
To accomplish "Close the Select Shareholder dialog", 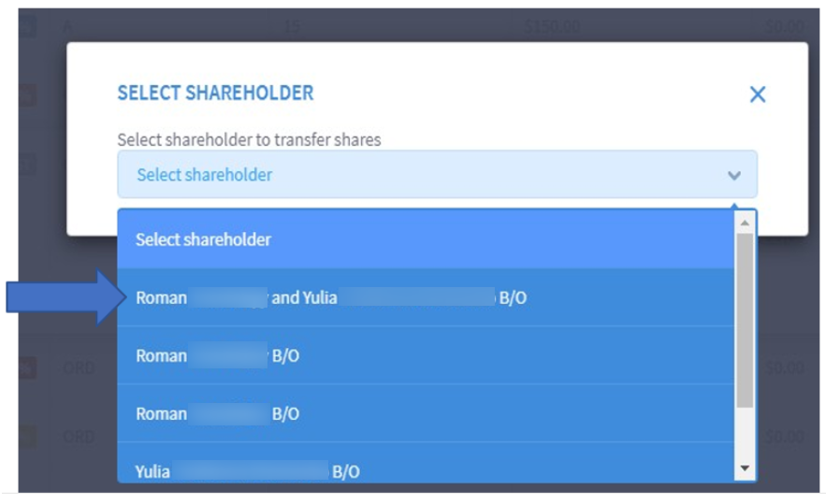I will pyautogui.click(x=757, y=94).
